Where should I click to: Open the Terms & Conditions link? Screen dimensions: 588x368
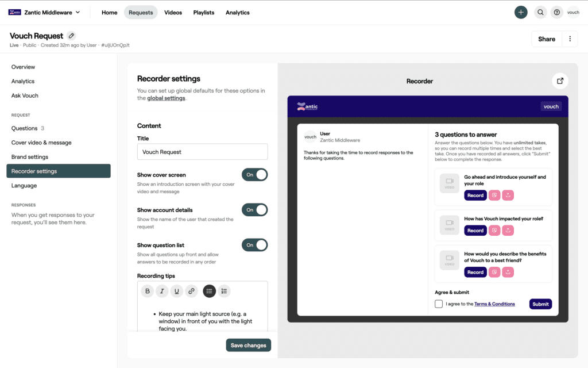(494, 304)
